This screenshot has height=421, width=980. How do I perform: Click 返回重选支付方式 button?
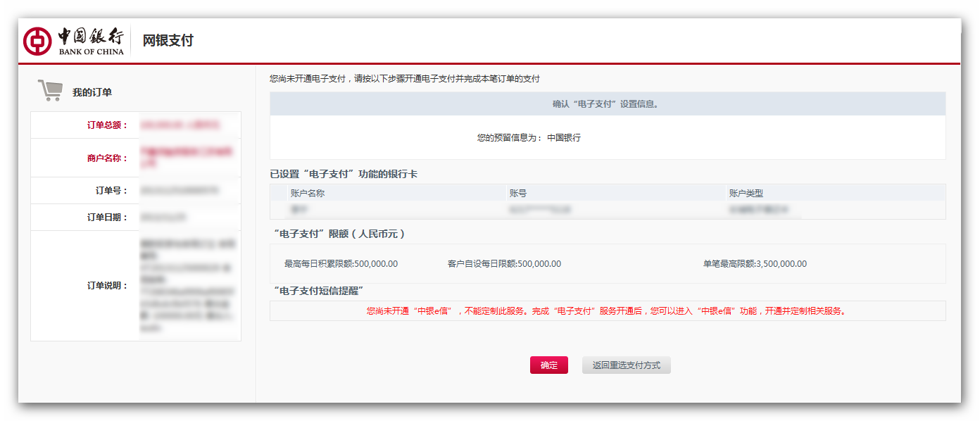tap(626, 365)
